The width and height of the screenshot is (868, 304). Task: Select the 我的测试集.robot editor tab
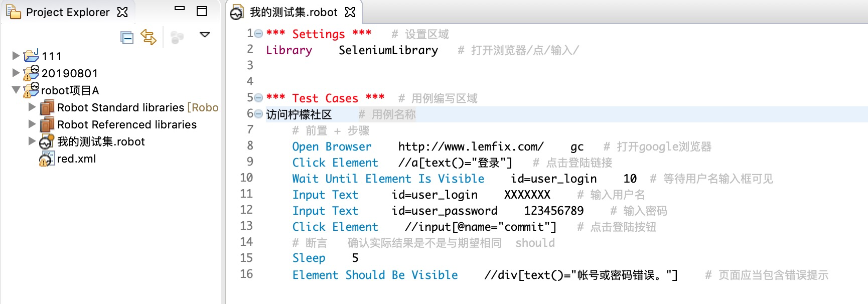293,12
